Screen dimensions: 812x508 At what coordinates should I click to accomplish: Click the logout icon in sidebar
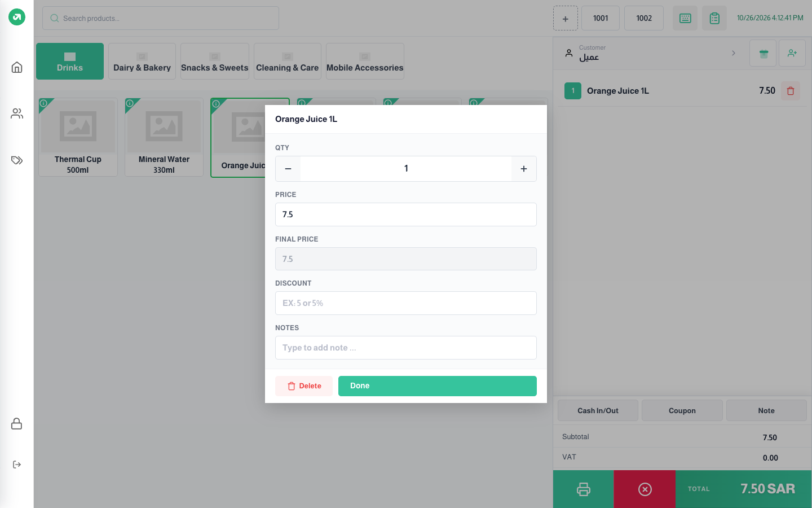pos(17,465)
